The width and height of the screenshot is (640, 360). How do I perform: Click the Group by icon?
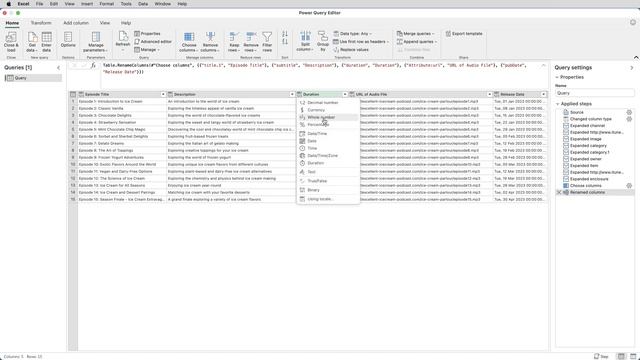point(323,36)
